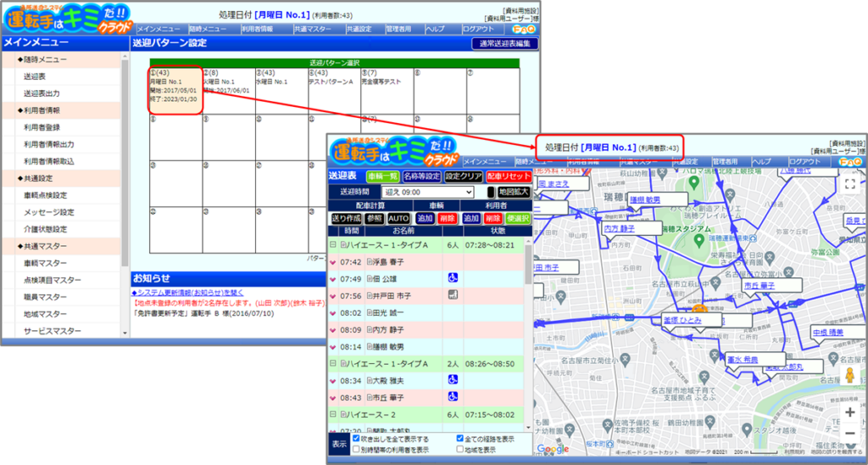Click the pink arrow icon at 08:43 row
The height and width of the screenshot is (465, 868).
(332, 399)
